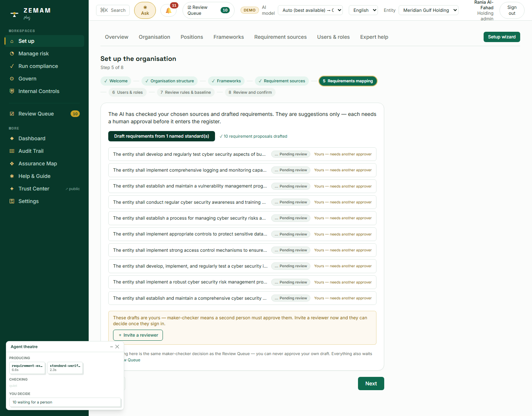The width and height of the screenshot is (532, 416).
Task: Open the Entity dropdown Meridian Gulf Holding
Action: click(429, 10)
